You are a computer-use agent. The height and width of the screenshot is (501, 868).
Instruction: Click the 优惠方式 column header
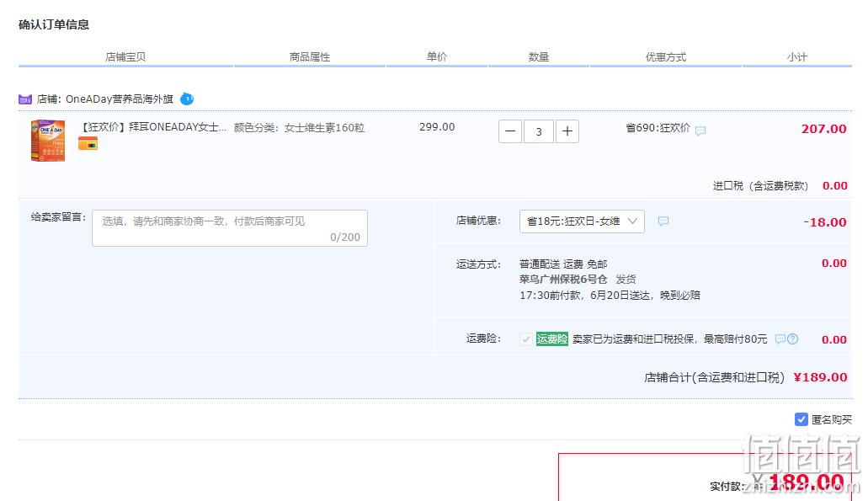666,56
